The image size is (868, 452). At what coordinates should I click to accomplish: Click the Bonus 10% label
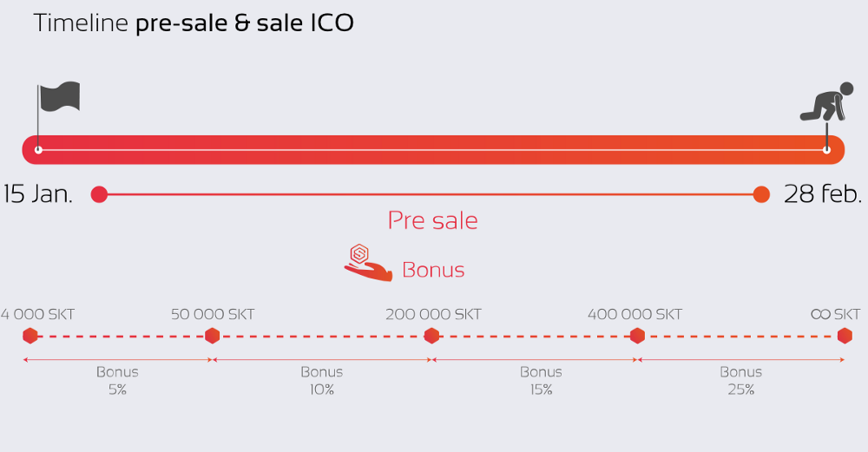(x=322, y=381)
